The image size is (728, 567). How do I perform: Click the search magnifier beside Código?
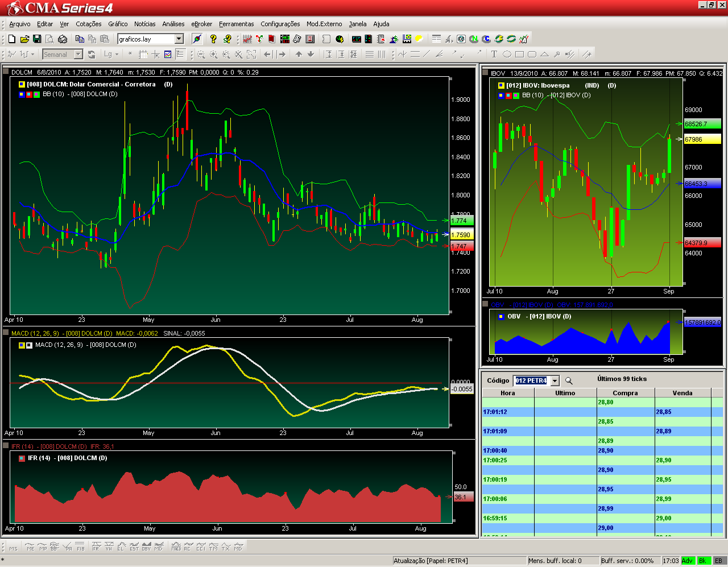(x=569, y=380)
